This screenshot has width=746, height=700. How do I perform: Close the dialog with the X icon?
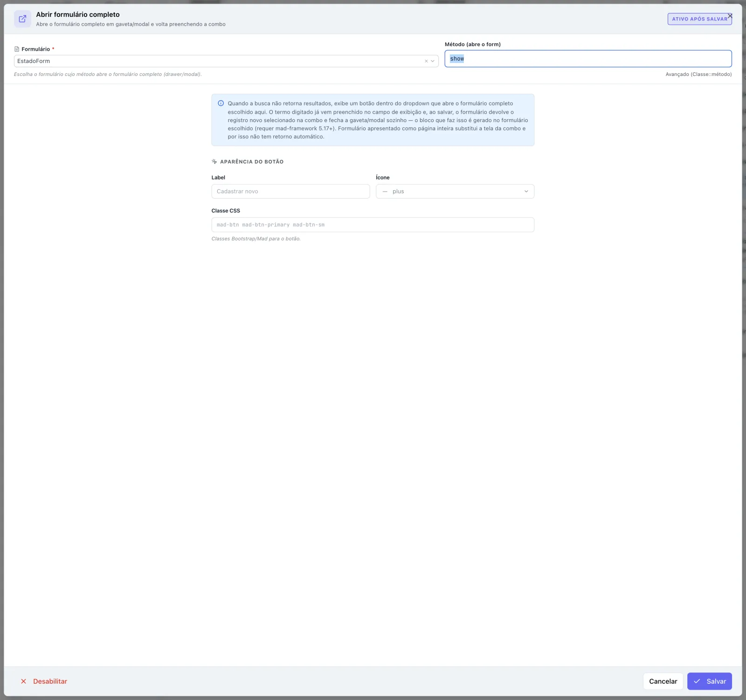(x=730, y=16)
